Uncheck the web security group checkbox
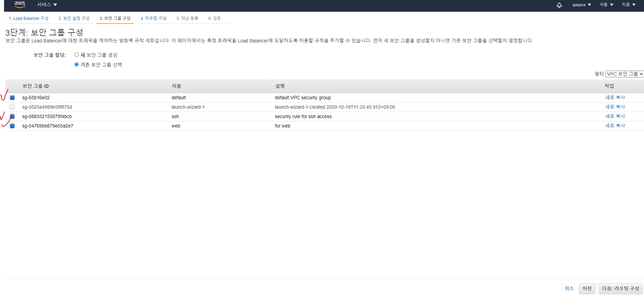This screenshot has width=644, height=296. click(12, 126)
